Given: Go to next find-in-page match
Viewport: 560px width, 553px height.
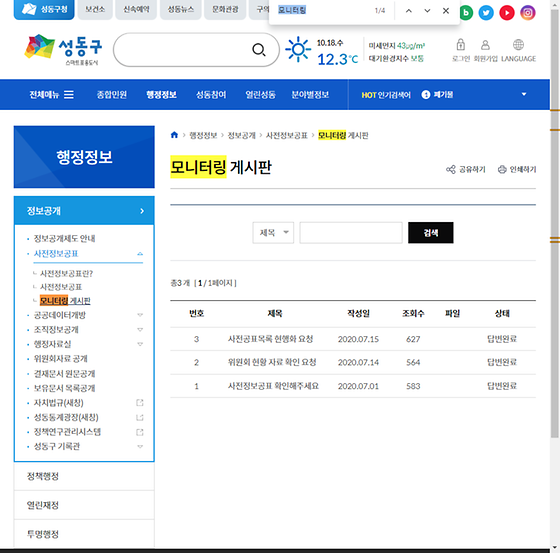Looking at the screenshot, I should pos(427,11).
